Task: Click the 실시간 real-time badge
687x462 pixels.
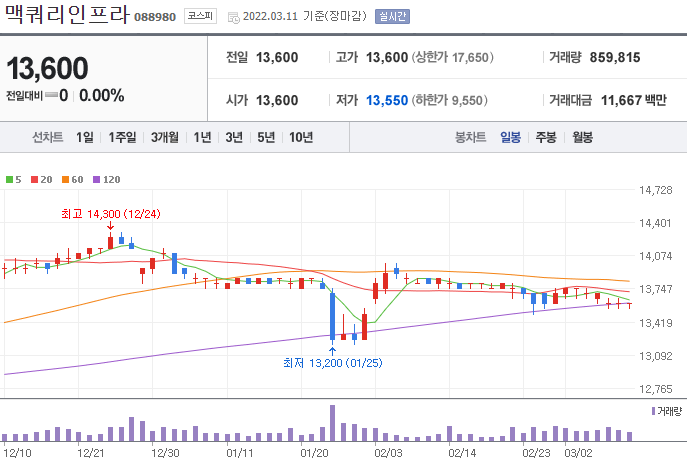Action: pos(392,16)
